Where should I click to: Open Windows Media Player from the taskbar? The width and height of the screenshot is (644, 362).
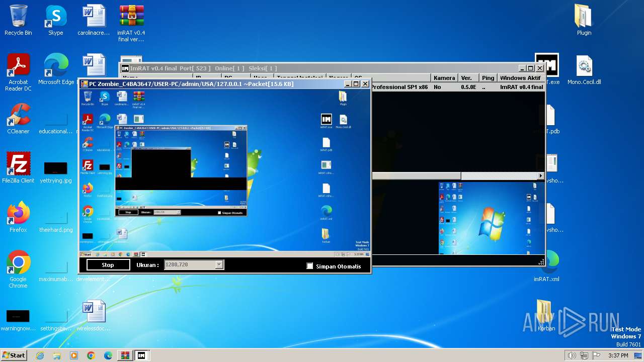pyautogui.click(x=74, y=355)
